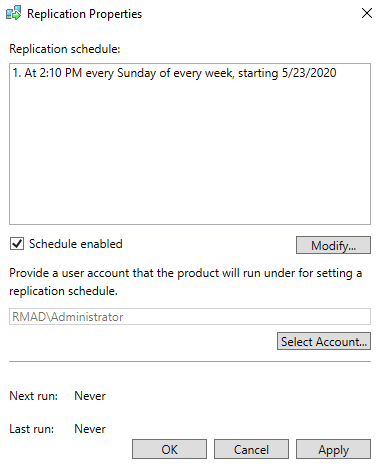The height and width of the screenshot is (468, 380).
Task: Choose Select Account... button
Action: [x=324, y=341]
